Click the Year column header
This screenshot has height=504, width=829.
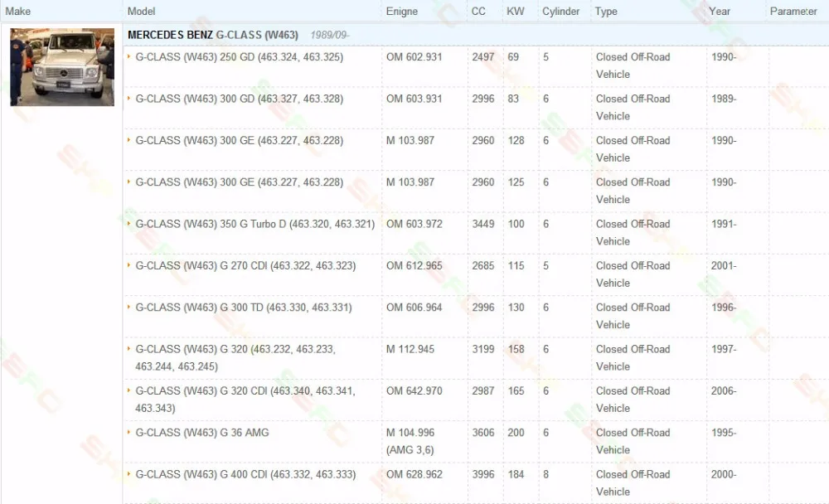pos(720,11)
